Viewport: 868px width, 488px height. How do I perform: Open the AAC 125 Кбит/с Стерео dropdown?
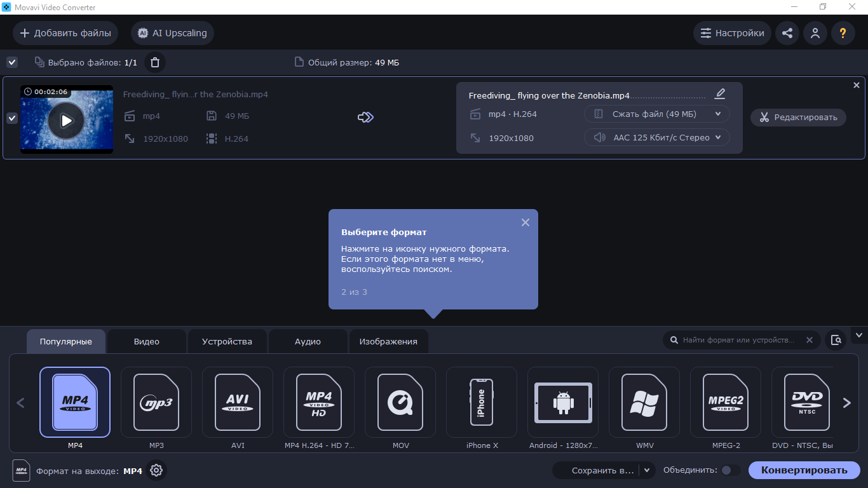pyautogui.click(x=657, y=137)
